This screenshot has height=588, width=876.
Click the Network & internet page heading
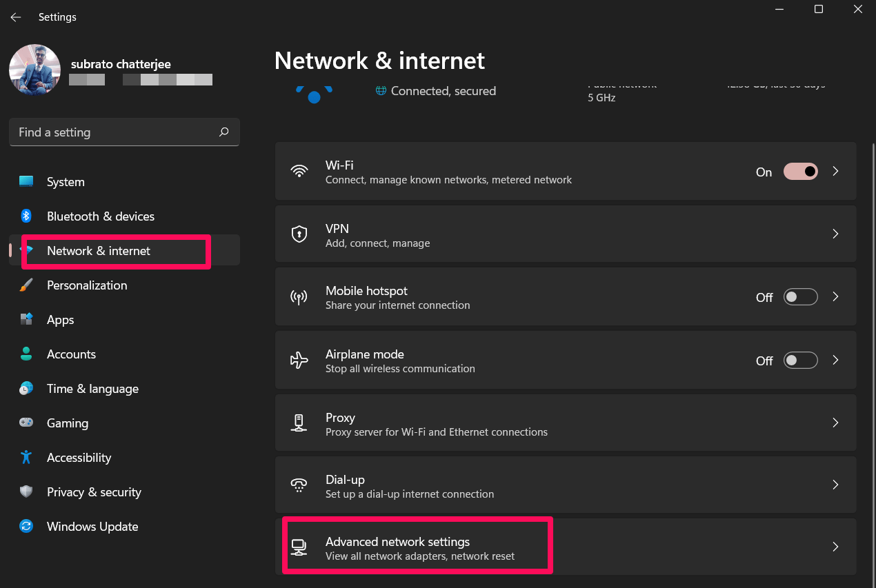point(379,61)
